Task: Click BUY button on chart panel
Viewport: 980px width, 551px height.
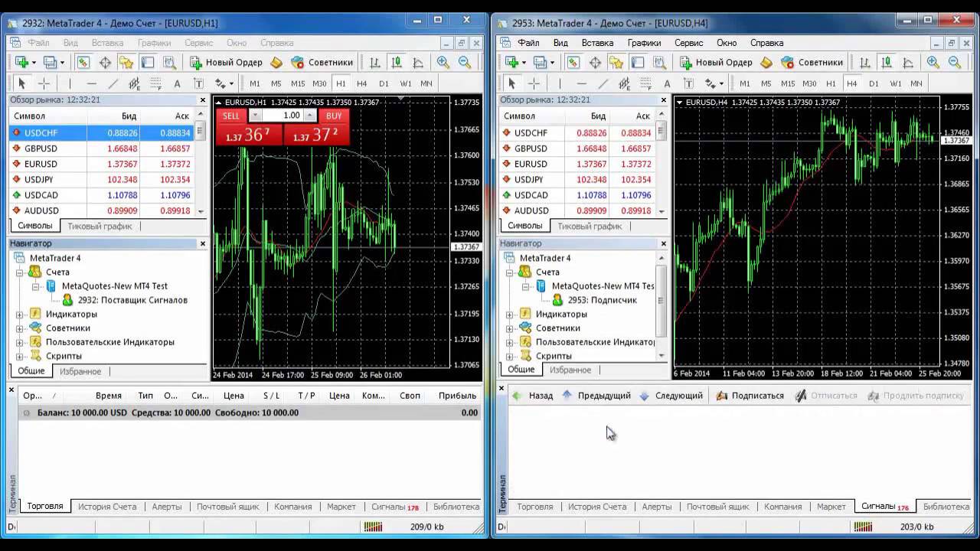Action: tap(334, 116)
